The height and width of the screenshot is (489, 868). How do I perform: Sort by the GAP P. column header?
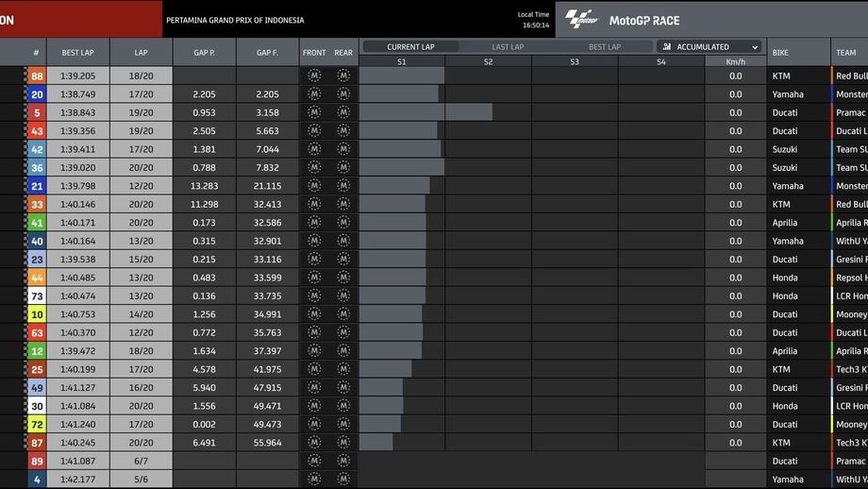point(205,53)
